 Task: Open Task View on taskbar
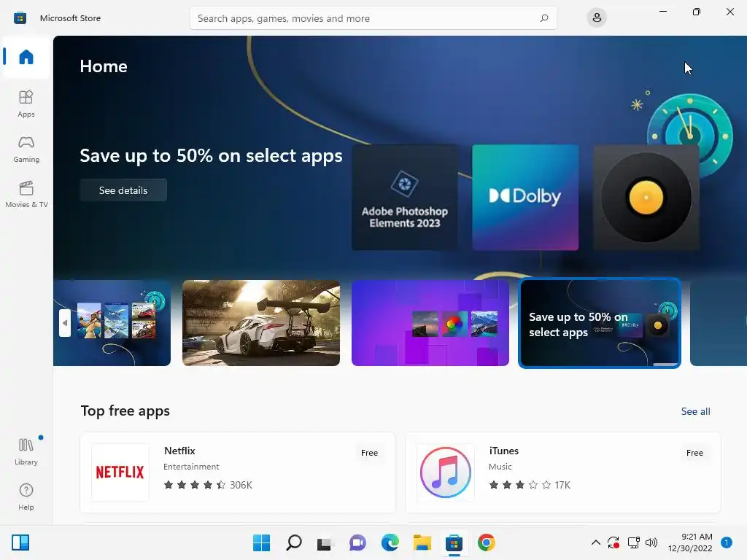(325, 542)
